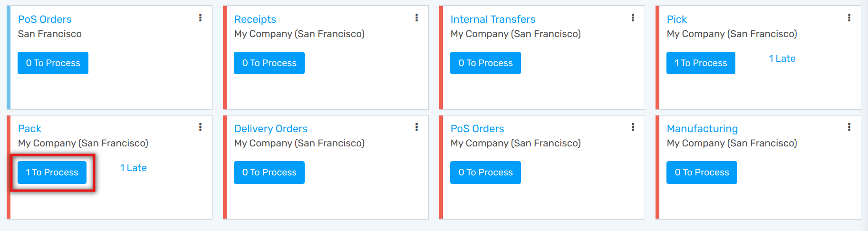
Task: Open three-dot menu on Receipts card
Action: coord(416,18)
